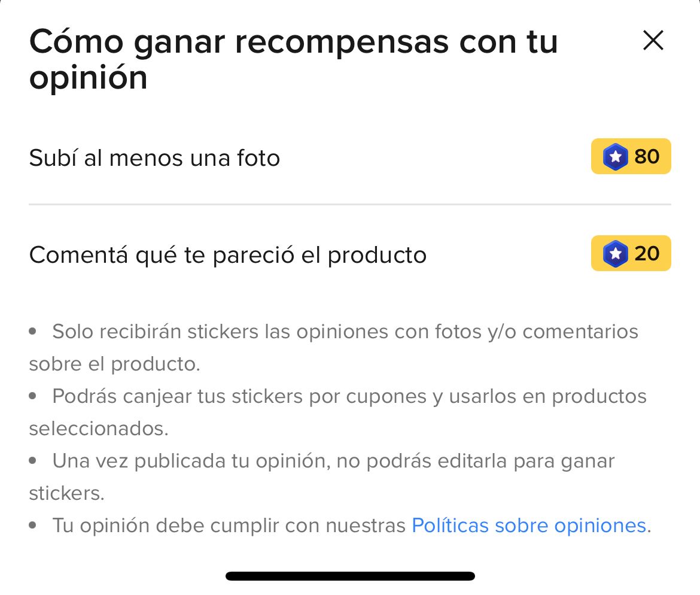Select 'Comentá qué te pareció el producto' text
700x595 pixels.
pos(227,255)
